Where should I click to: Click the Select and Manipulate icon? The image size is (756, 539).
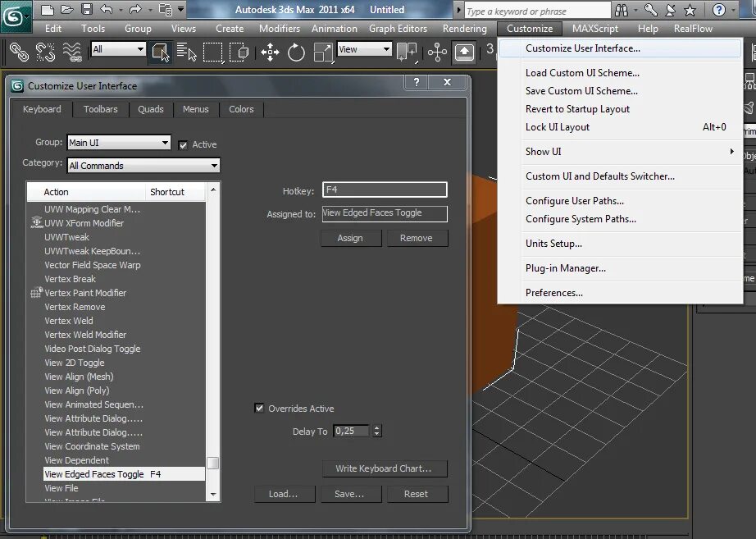tap(437, 53)
